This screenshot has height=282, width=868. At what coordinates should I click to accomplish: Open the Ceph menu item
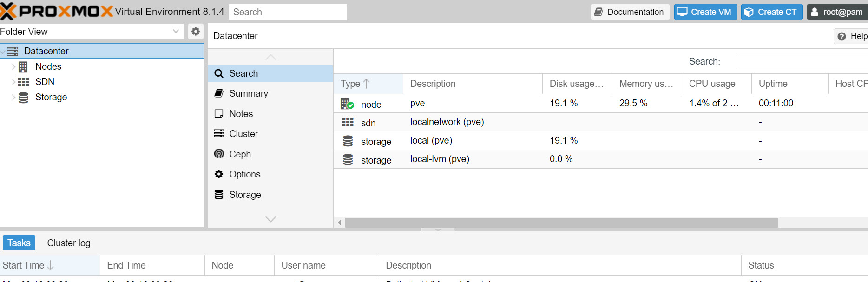270,154
